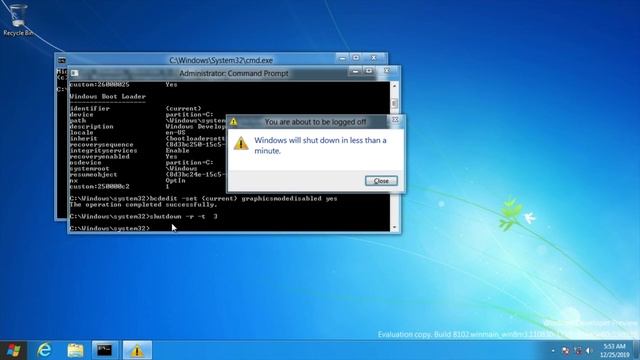Maximize the C:\Windows\System32\cmd.exe window
Screen dimensions: 640x360
[x=356, y=58]
